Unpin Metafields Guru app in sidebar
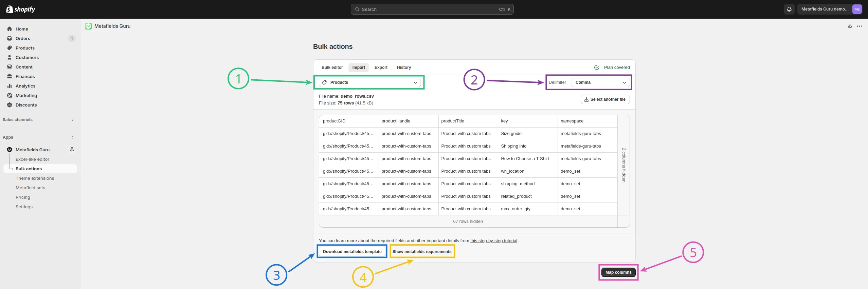This screenshot has height=289, width=868. [72, 150]
